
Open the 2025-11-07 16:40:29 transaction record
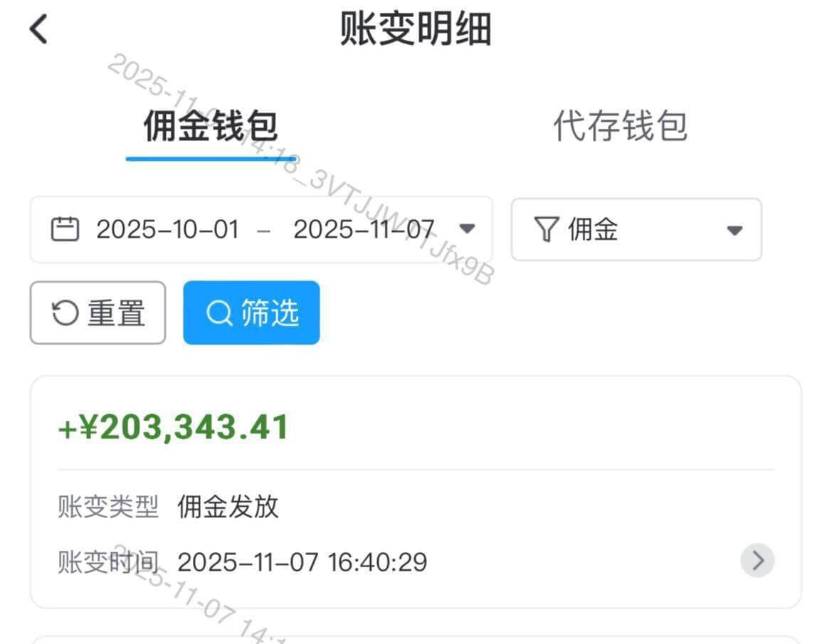click(x=302, y=561)
